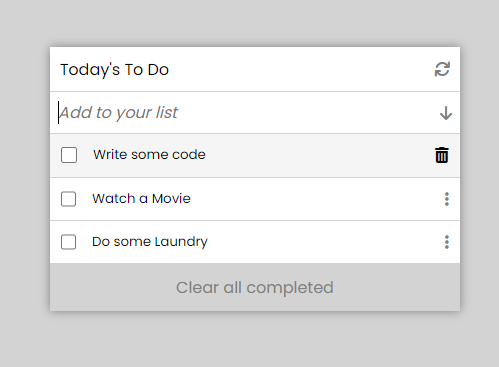Screen dimensions: 499x367
Task: Select the Do some Laundry task text
Action: click(x=150, y=242)
